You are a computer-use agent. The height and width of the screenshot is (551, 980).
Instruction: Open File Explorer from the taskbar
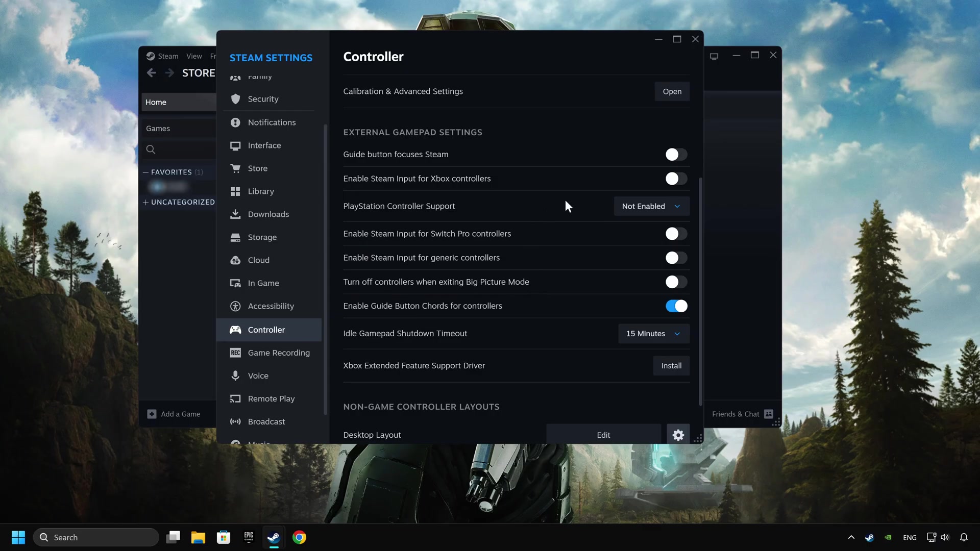pos(198,537)
